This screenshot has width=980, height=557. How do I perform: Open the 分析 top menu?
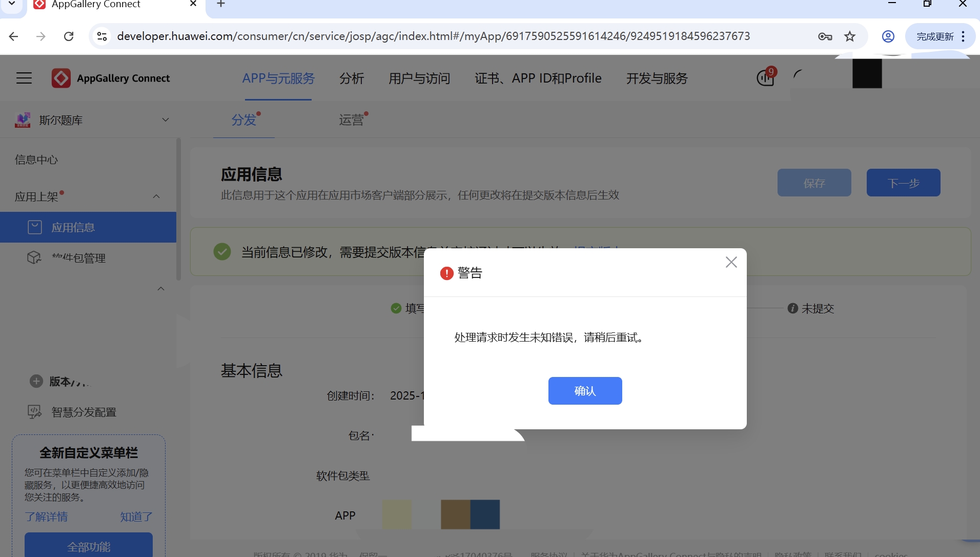pos(352,78)
